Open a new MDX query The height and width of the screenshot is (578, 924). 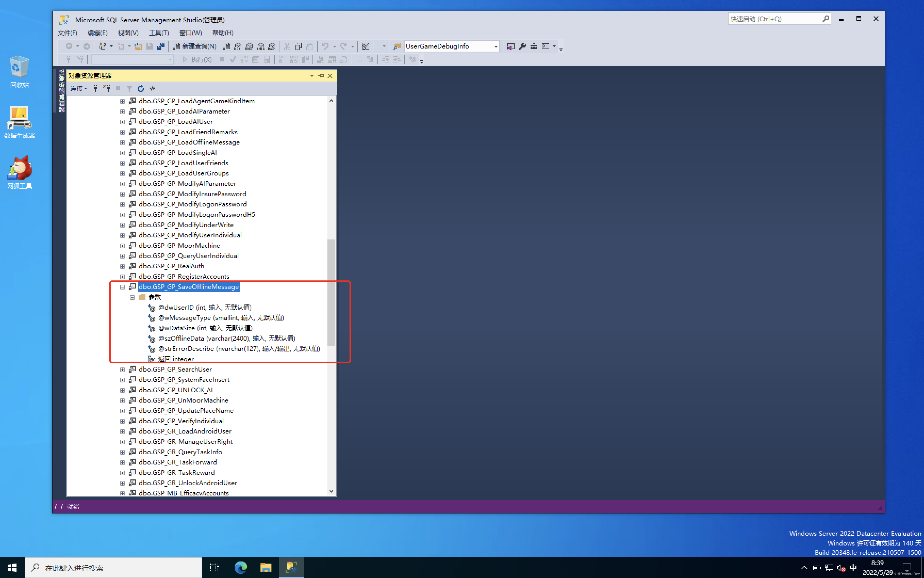coord(238,46)
